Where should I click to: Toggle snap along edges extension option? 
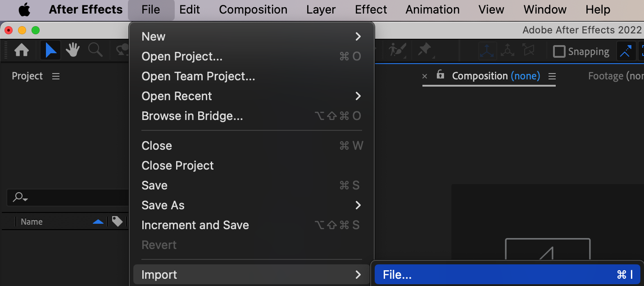(626, 51)
